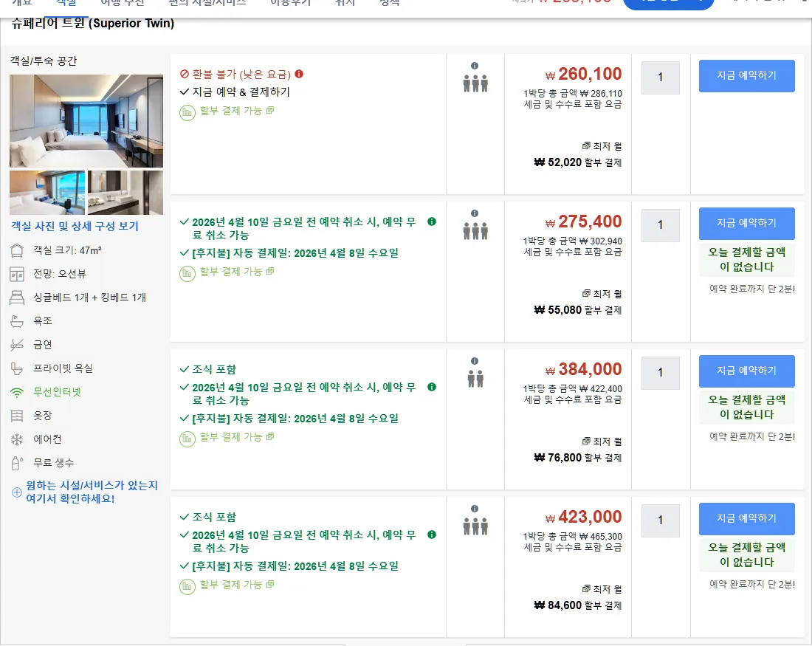The width and height of the screenshot is (812, 646).
Task: Open room quantity dropdown in ₩275,400 row
Action: coord(660,225)
